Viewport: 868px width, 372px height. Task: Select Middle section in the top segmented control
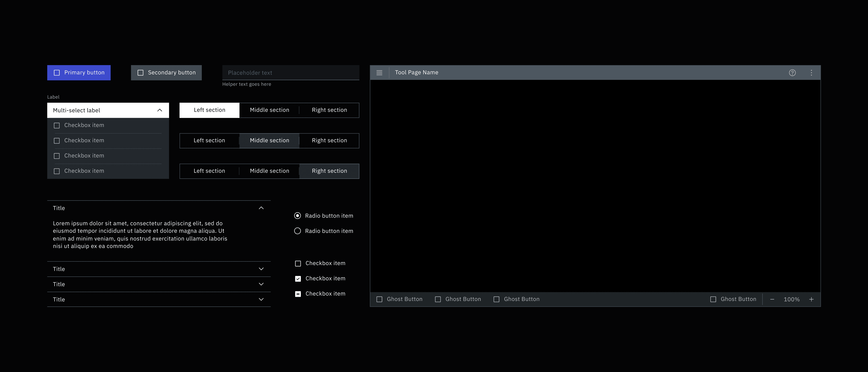coord(269,110)
